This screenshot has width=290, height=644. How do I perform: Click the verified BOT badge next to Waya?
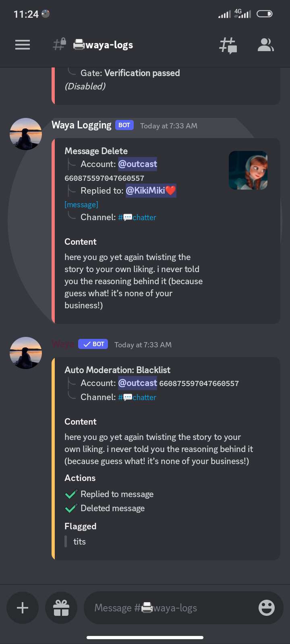pyautogui.click(x=93, y=344)
